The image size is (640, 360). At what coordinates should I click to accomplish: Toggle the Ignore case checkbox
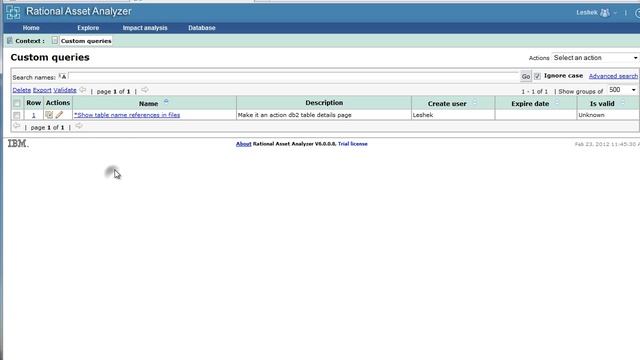[537, 76]
